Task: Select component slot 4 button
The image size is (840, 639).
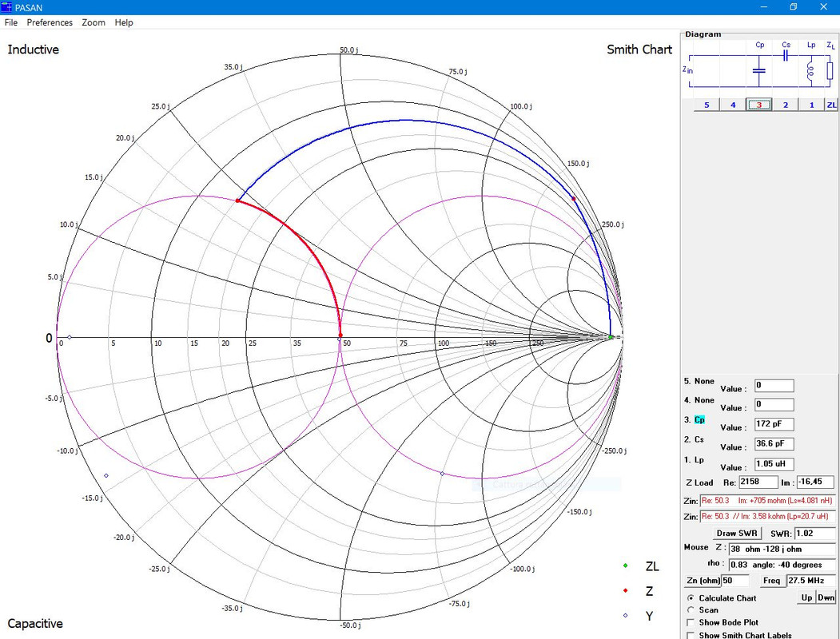Action: tap(733, 105)
